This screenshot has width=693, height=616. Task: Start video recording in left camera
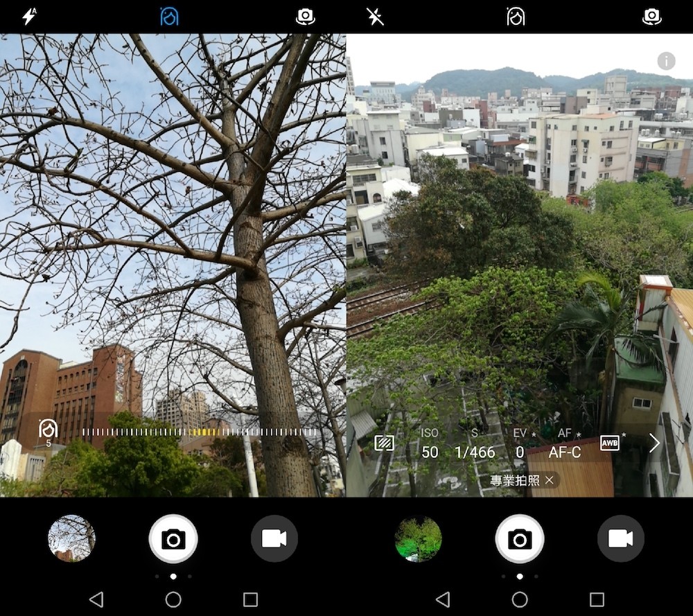pos(274,538)
